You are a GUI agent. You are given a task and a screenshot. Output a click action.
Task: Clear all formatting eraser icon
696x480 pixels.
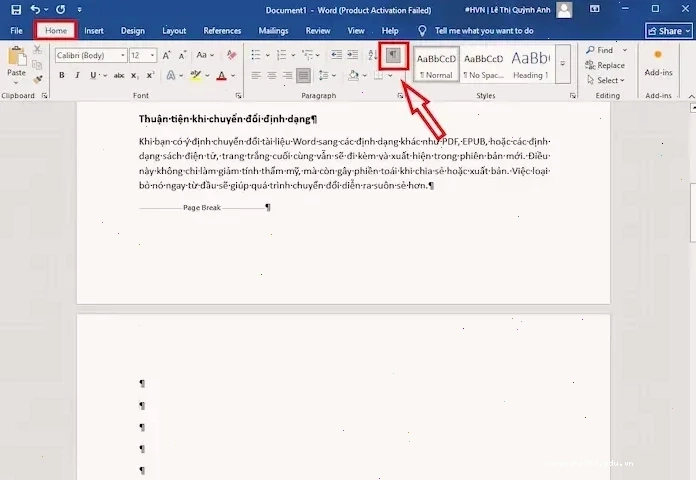pyautogui.click(x=231, y=55)
